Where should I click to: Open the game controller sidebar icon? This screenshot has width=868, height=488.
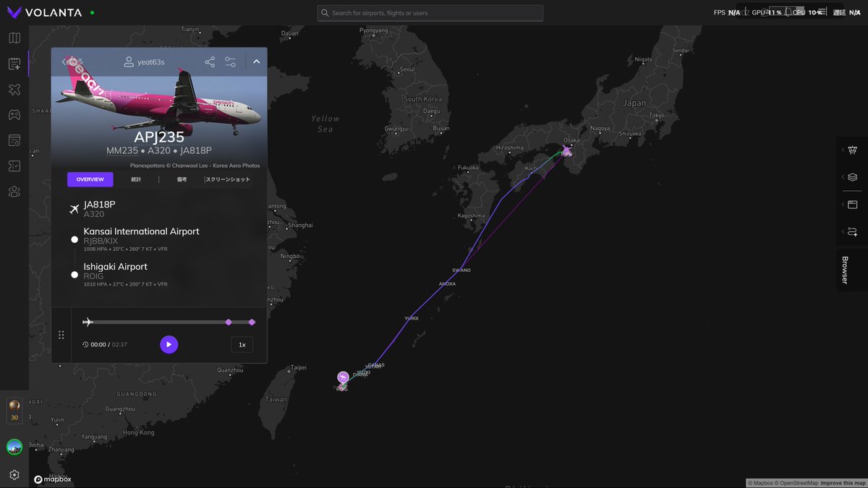coord(14,115)
